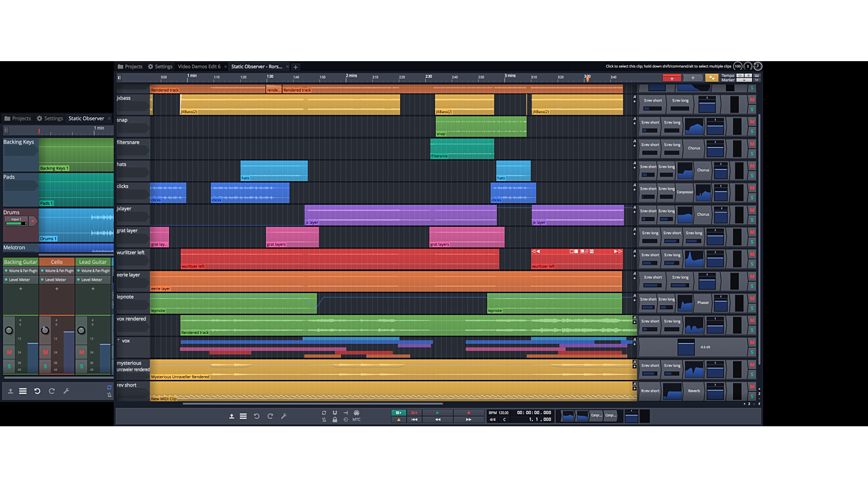
Task: Open Settings tab in the left window
Action: (x=50, y=118)
